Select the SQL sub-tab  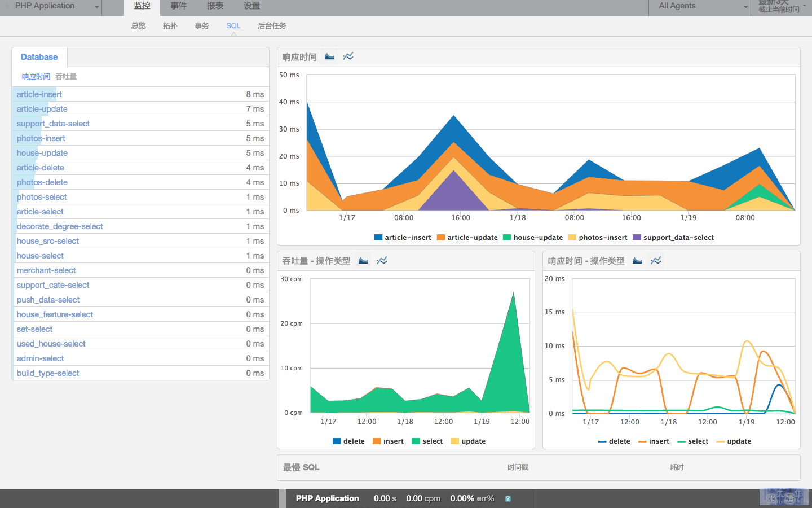233,26
